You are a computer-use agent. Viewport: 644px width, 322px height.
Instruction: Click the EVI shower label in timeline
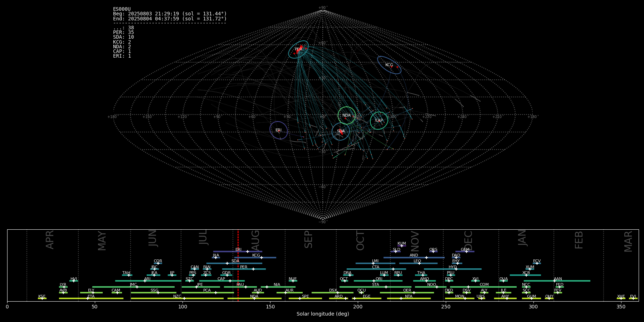[633, 297]
